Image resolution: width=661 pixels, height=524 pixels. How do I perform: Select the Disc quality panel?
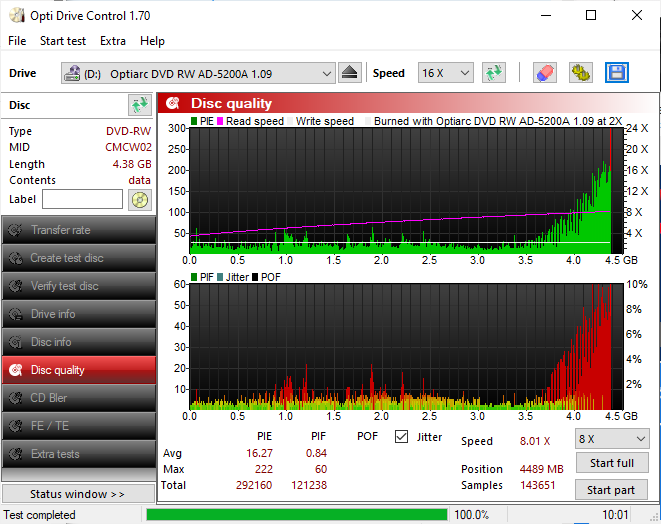[x=79, y=370]
